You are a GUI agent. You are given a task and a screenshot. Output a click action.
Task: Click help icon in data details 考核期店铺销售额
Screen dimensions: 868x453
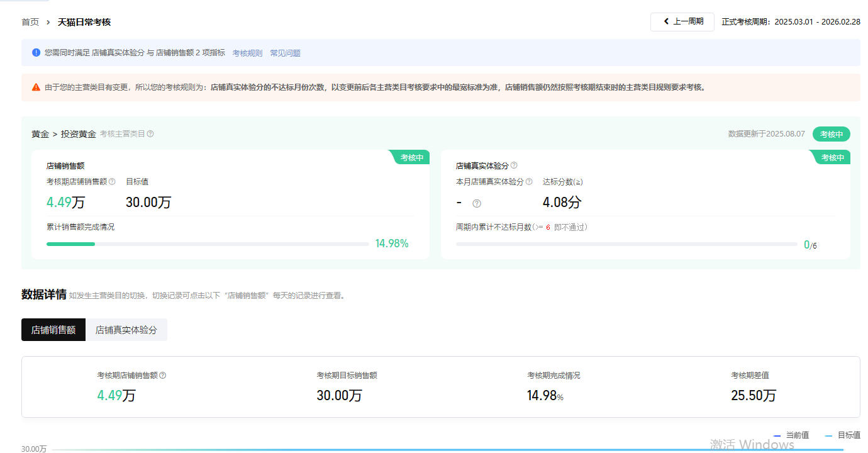coord(163,376)
